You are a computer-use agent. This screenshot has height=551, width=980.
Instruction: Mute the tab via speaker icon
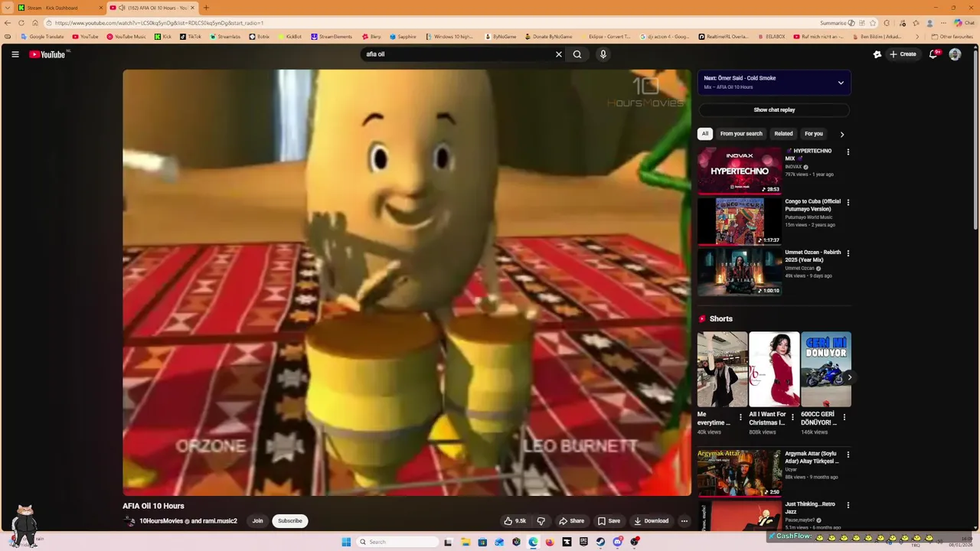122,8
